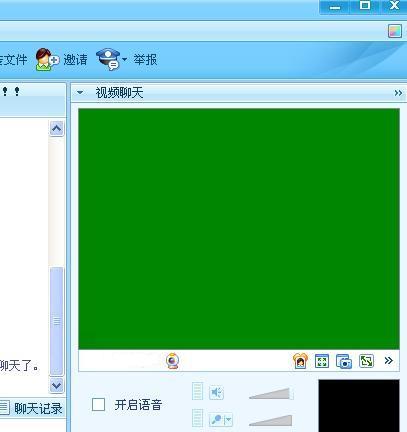The width and height of the screenshot is (407, 432).
Task: Collapse the 视频聊天 panel triangle
Action: pos(80,92)
